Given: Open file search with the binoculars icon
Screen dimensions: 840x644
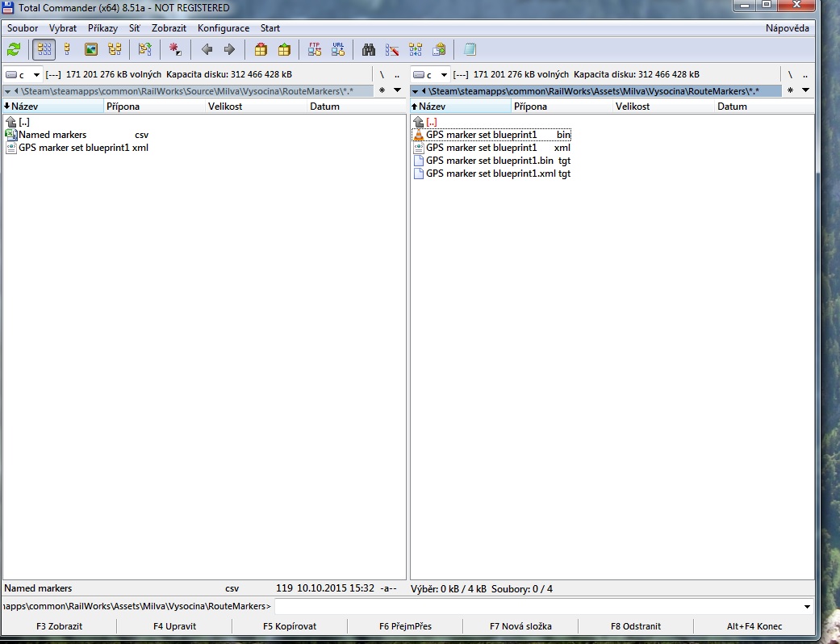Looking at the screenshot, I should [369, 50].
